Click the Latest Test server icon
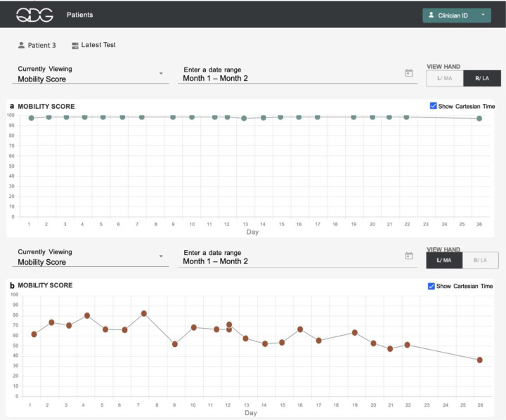 pyautogui.click(x=75, y=46)
